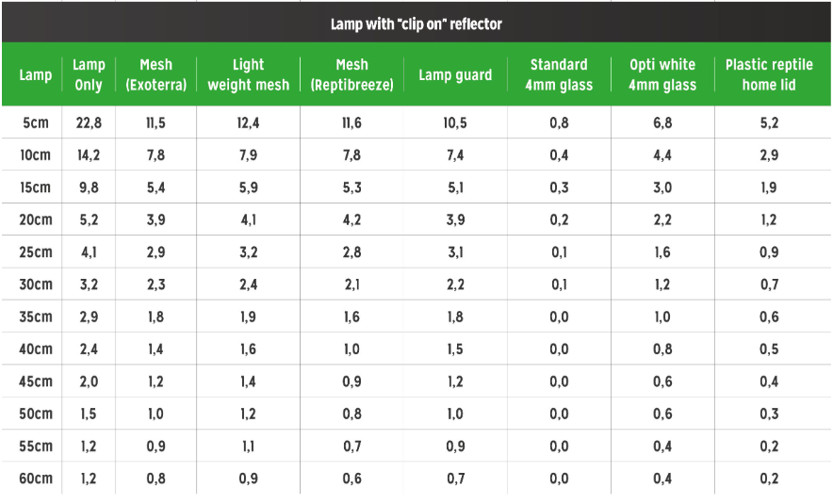Click the Mesh (Exoterra) column header
This screenshot has width=833, height=504.
(x=156, y=74)
